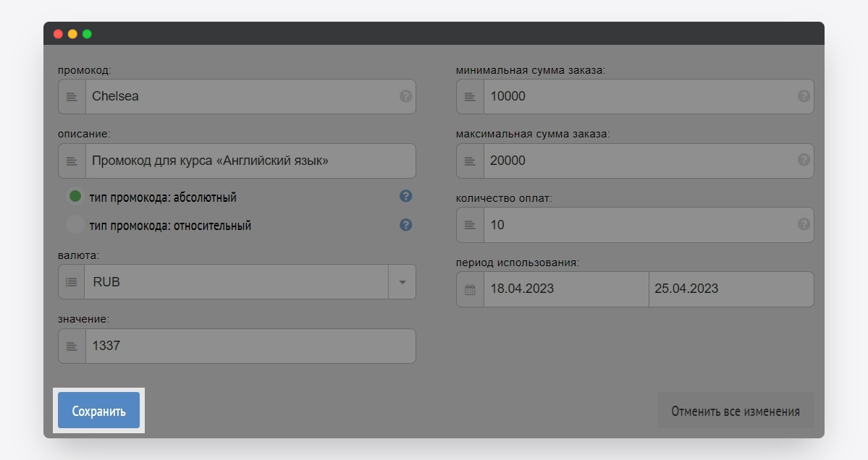This screenshot has height=460, width=868.
Task: Open help for абсолютный promo code type
Action: [x=405, y=196]
